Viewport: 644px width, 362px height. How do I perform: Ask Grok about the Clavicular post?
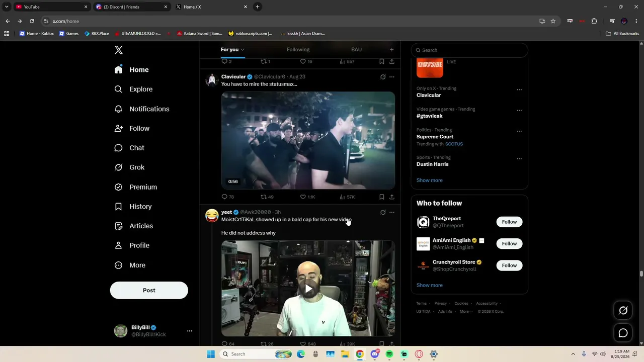coord(383,77)
